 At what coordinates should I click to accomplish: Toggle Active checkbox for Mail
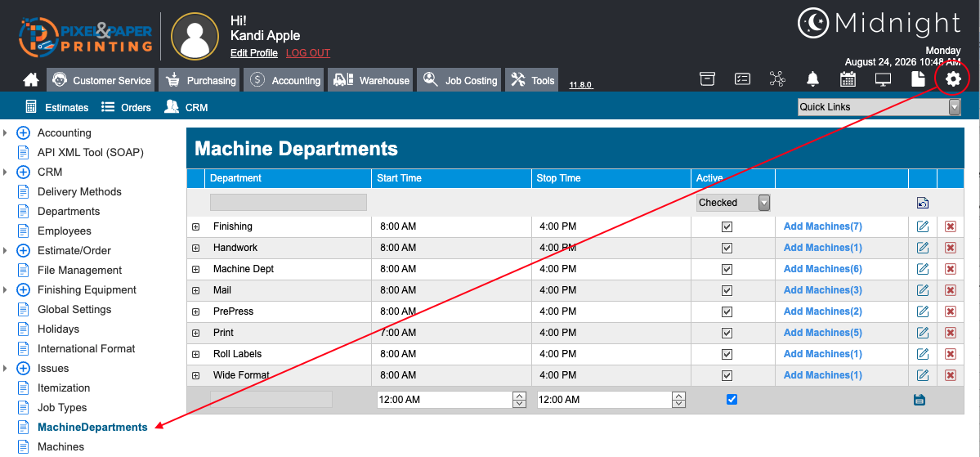click(727, 291)
